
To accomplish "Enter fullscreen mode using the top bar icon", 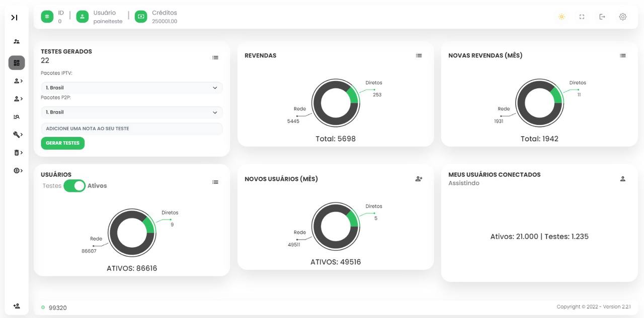I will [582, 17].
